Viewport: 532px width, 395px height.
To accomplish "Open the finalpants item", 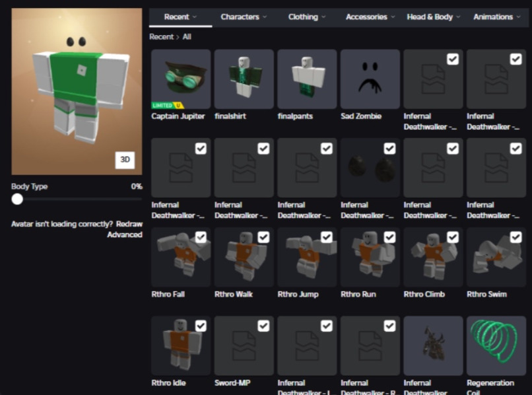I will (306, 78).
